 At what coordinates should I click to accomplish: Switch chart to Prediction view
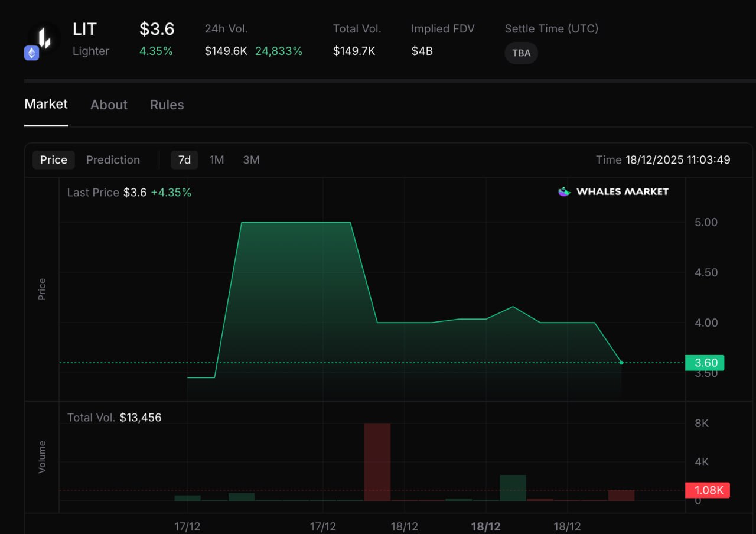point(113,160)
